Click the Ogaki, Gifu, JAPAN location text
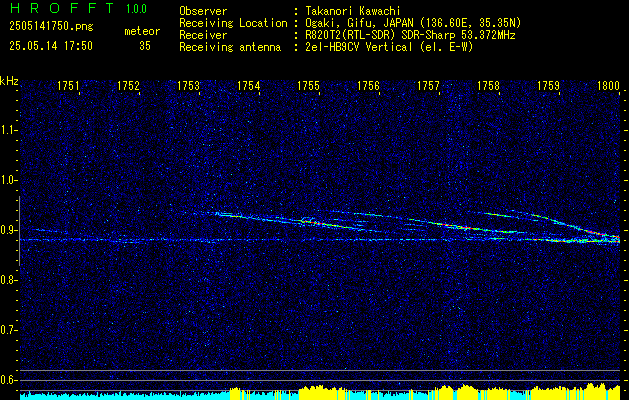Screen dimensions: 629x400 [413, 23]
